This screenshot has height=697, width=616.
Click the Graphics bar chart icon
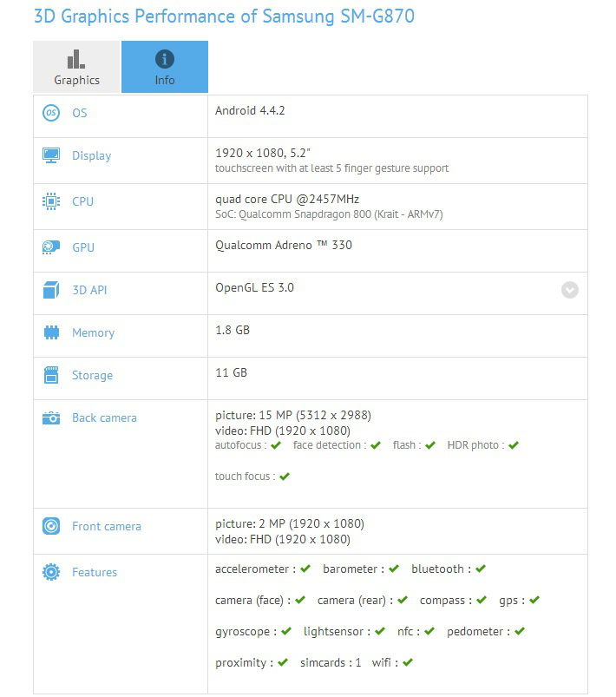(x=76, y=59)
